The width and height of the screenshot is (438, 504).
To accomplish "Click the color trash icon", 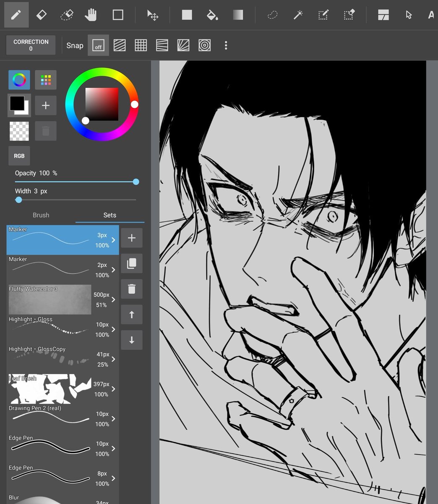I will 46,131.
